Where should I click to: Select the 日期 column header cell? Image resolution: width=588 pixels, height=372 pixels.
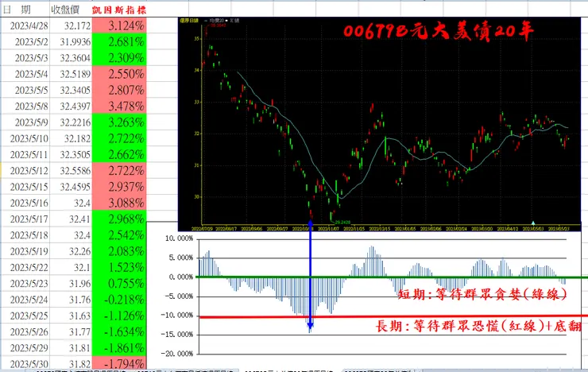[x=25, y=10]
